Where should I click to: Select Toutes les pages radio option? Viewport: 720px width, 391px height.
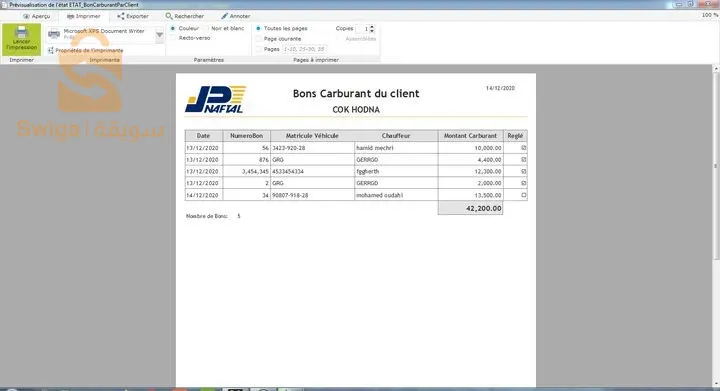[x=259, y=28]
